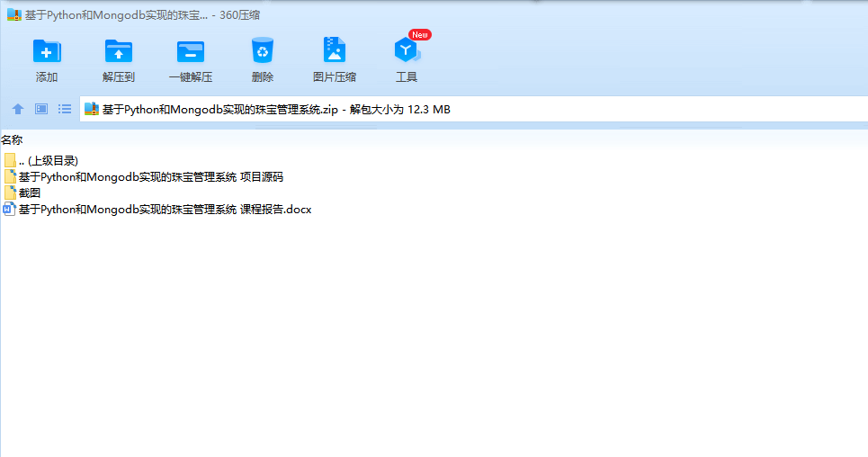Click the zip archive icon in the path bar
The width and height of the screenshot is (868, 457).
pos(92,109)
